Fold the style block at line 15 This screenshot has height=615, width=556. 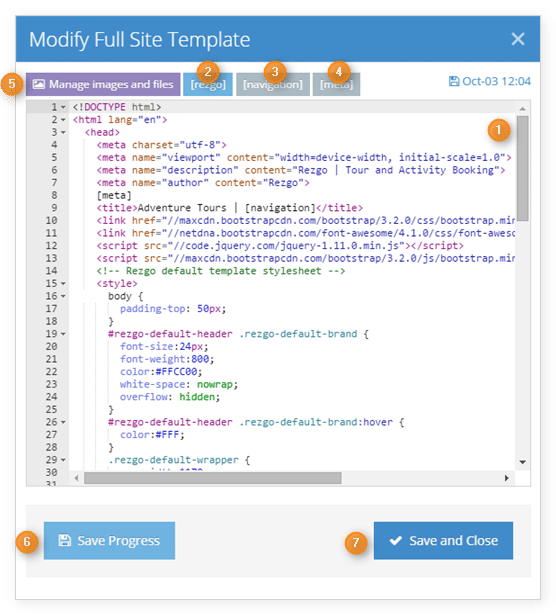click(63, 284)
